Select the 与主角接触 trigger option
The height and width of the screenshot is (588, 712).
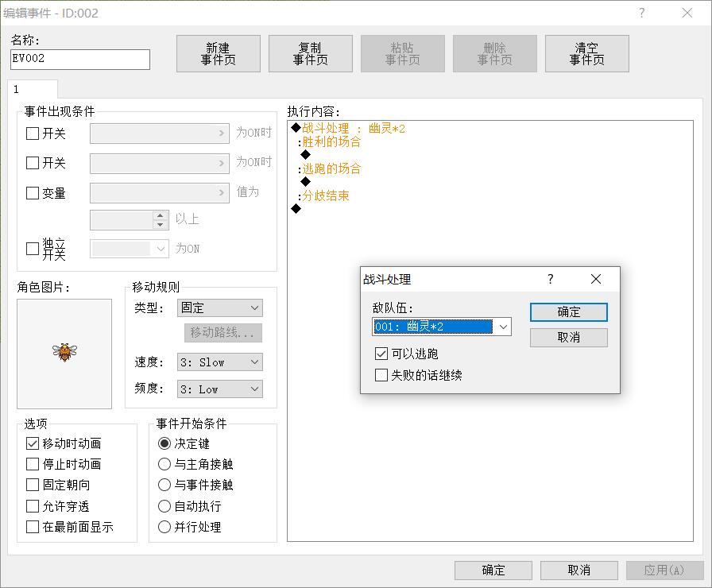[x=164, y=464]
